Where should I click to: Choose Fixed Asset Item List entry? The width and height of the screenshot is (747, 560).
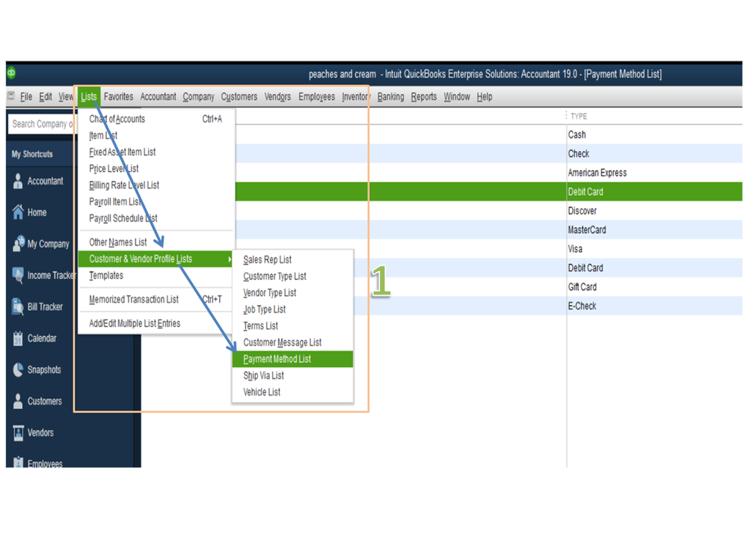[x=156, y=153]
